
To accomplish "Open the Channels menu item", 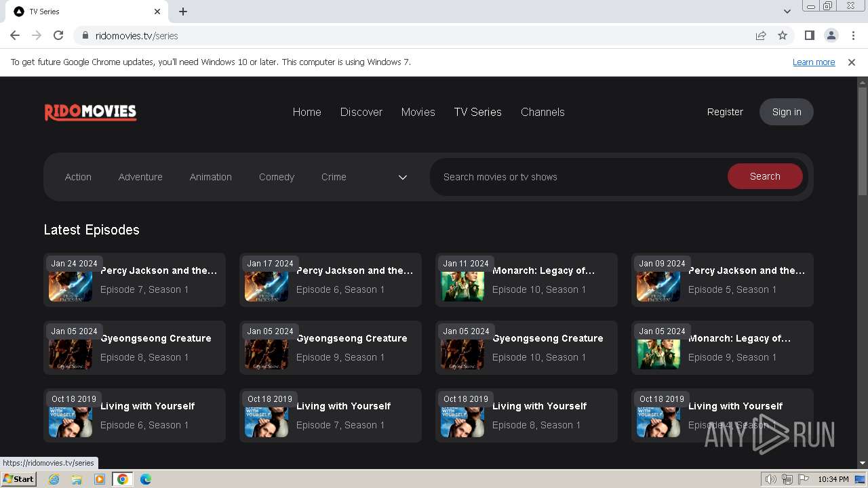I will (x=542, y=112).
